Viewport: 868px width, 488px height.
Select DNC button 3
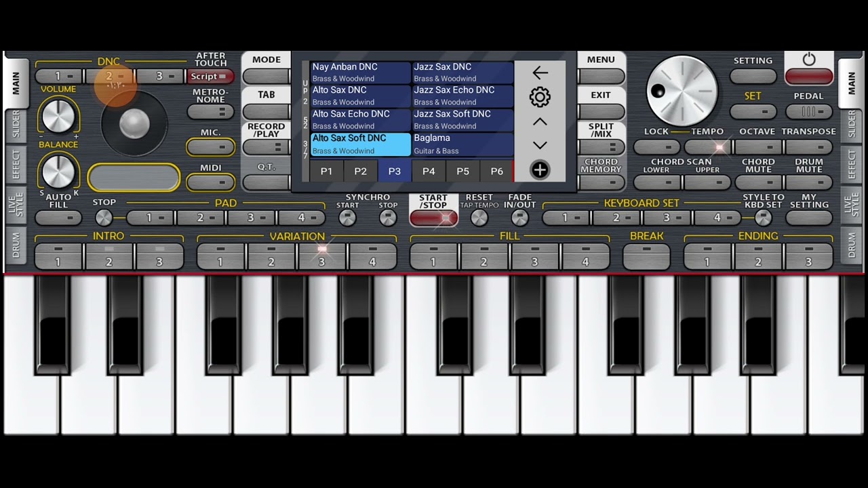[160, 77]
